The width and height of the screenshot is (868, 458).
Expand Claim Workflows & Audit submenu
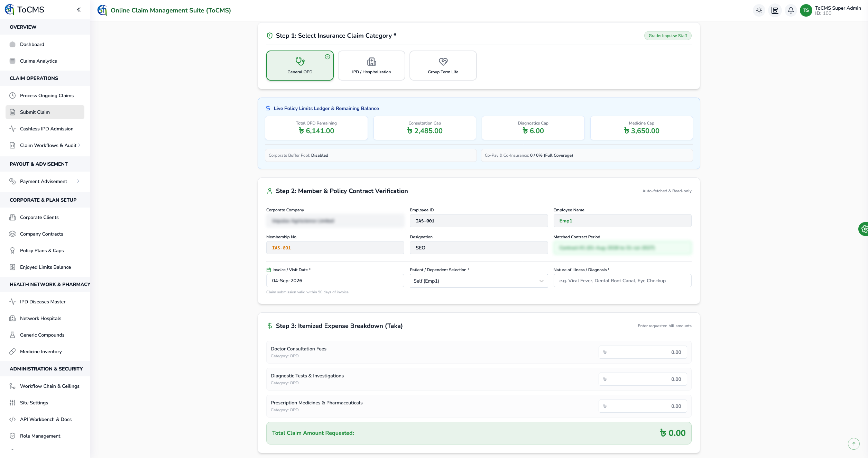[x=45, y=145]
